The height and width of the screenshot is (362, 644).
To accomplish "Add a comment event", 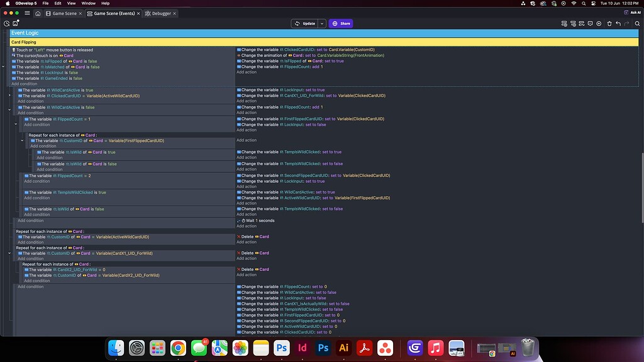I will pos(590,23).
